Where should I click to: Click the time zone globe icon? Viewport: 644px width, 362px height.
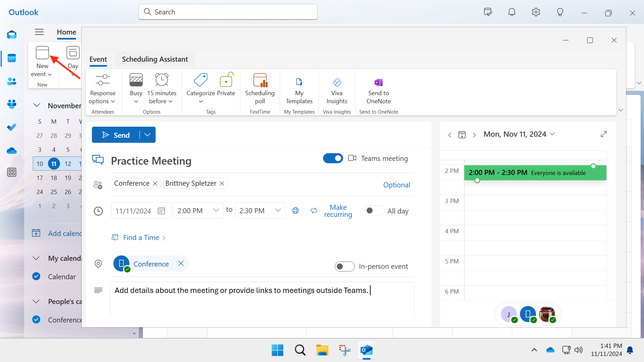coord(296,210)
